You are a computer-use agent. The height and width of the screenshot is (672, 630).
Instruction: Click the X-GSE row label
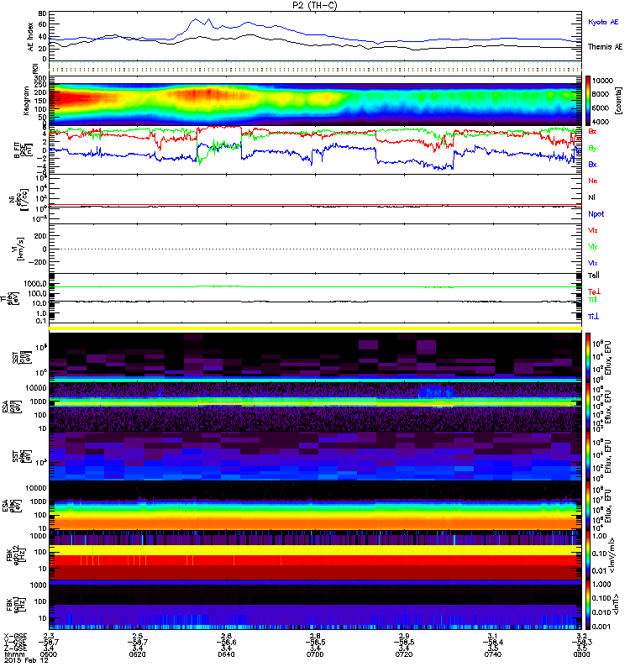15,637
